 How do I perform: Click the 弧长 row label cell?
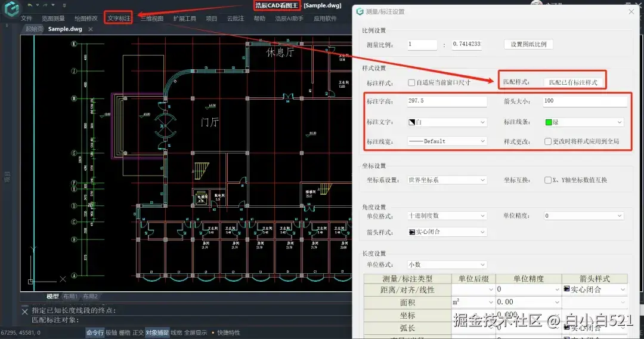point(407,328)
